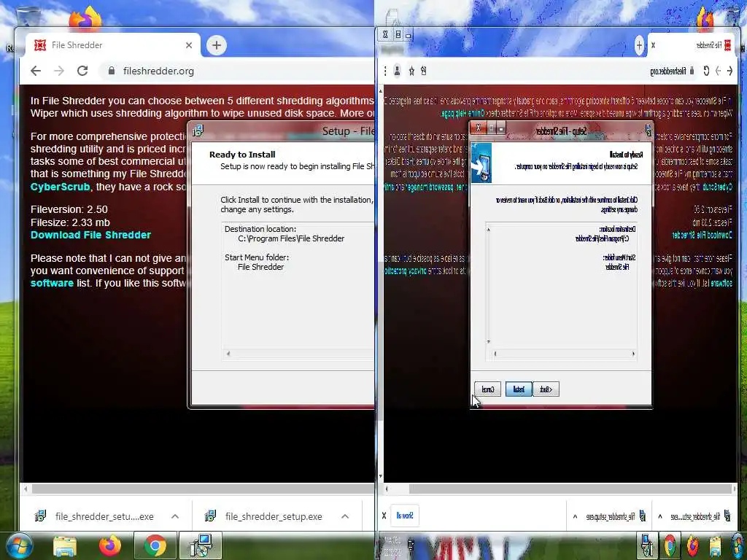Screen dimensions: 747x560
Task: Reload the page in the unmirrored Chrome window
Action: [x=82, y=71]
